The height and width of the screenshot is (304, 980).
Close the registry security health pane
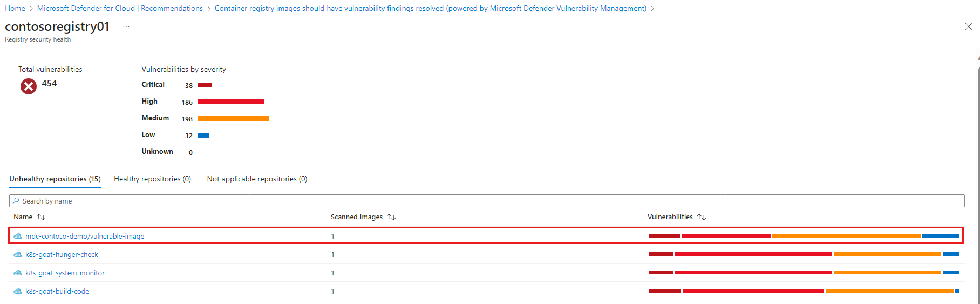[968, 26]
